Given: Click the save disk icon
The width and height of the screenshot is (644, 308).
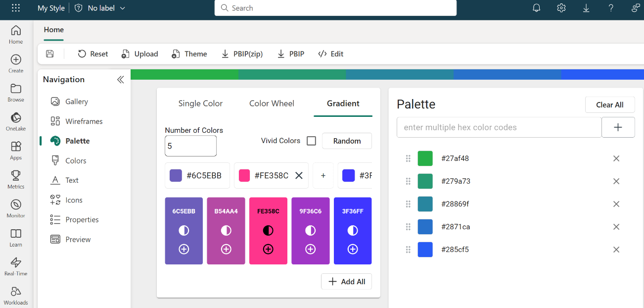Looking at the screenshot, I should point(50,54).
